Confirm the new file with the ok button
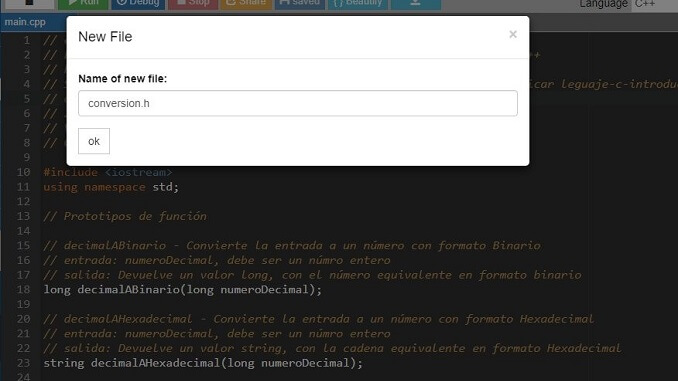The height and width of the screenshot is (381, 678). pos(94,141)
